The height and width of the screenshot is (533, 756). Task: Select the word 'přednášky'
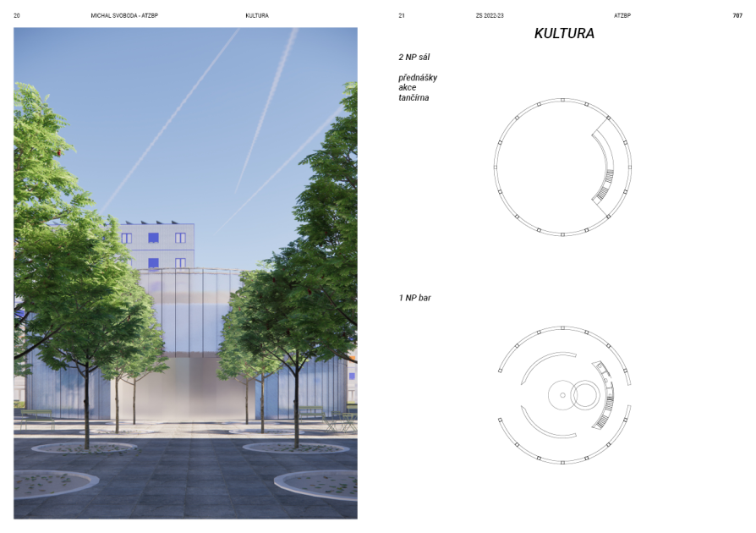click(418, 78)
